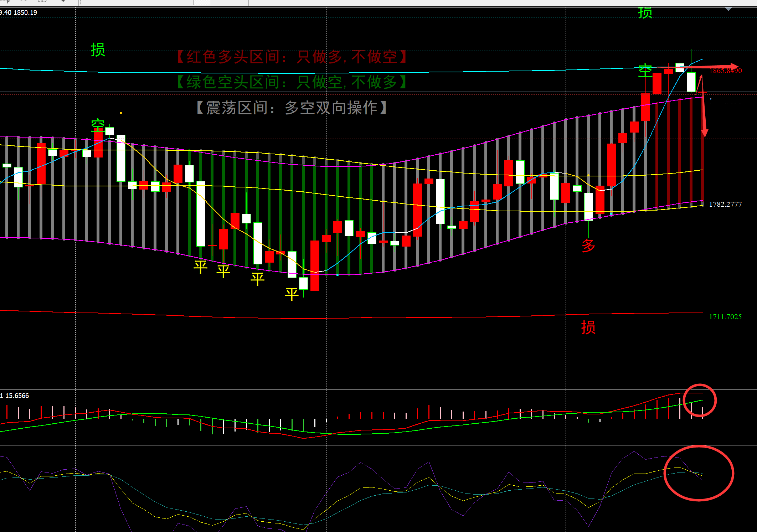
Task: Click the chart shift triangle marker
Action: click(728, 9)
